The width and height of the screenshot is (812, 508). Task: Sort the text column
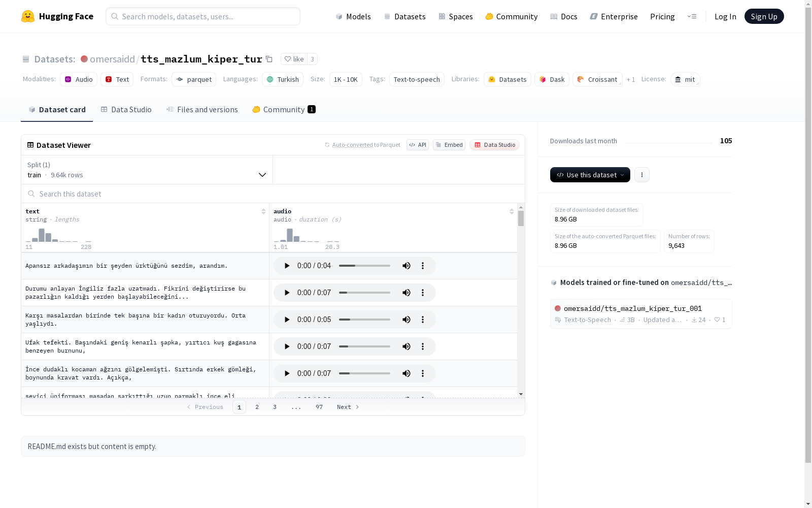click(263, 211)
